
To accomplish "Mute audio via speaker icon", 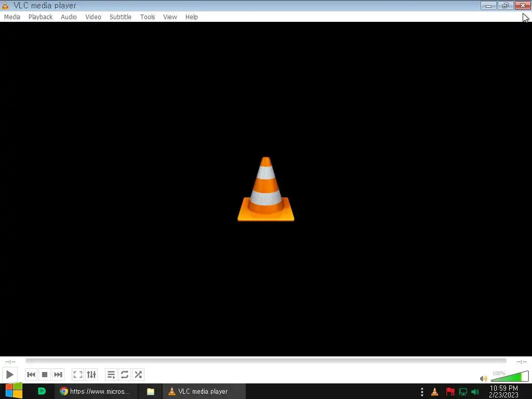I will pyautogui.click(x=484, y=378).
